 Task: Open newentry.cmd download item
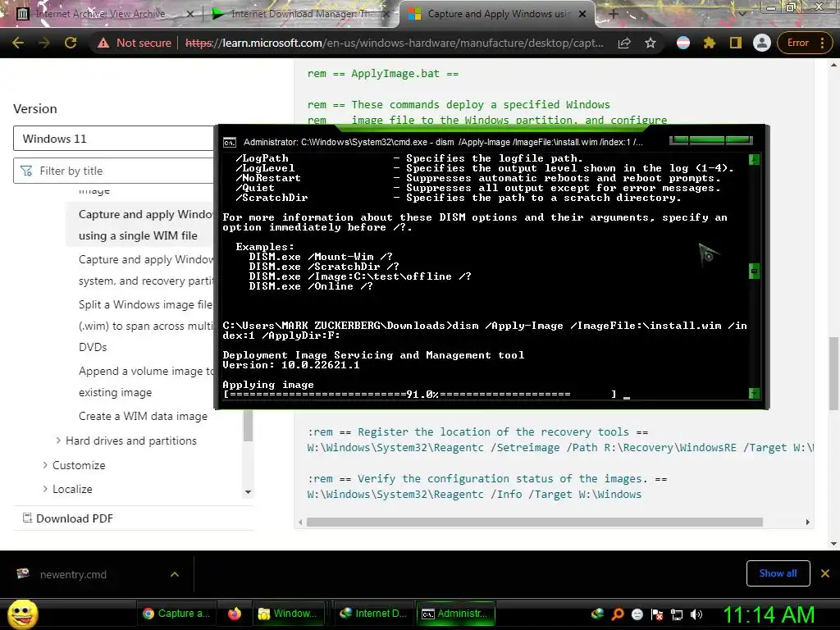pyautogui.click(x=73, y=574)
